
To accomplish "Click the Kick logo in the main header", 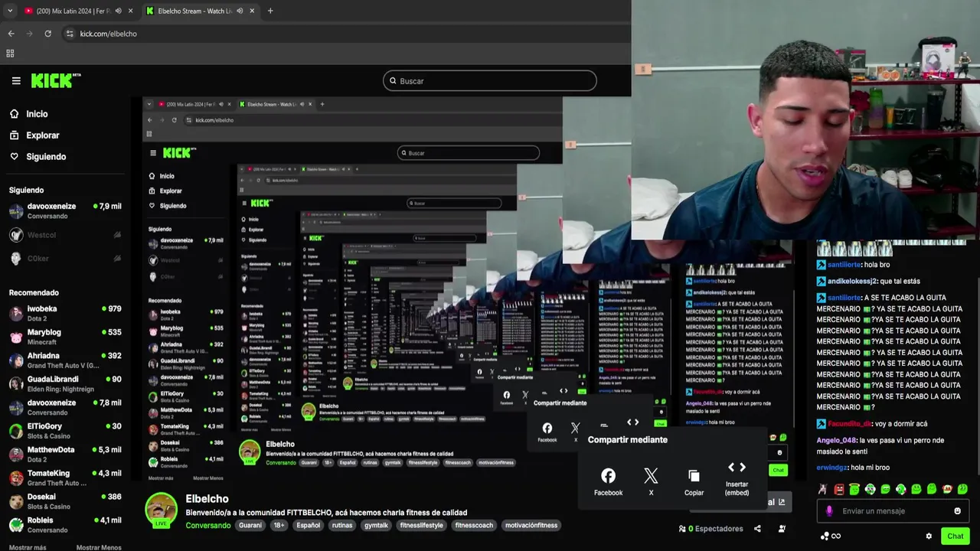I will click(55, 80).
